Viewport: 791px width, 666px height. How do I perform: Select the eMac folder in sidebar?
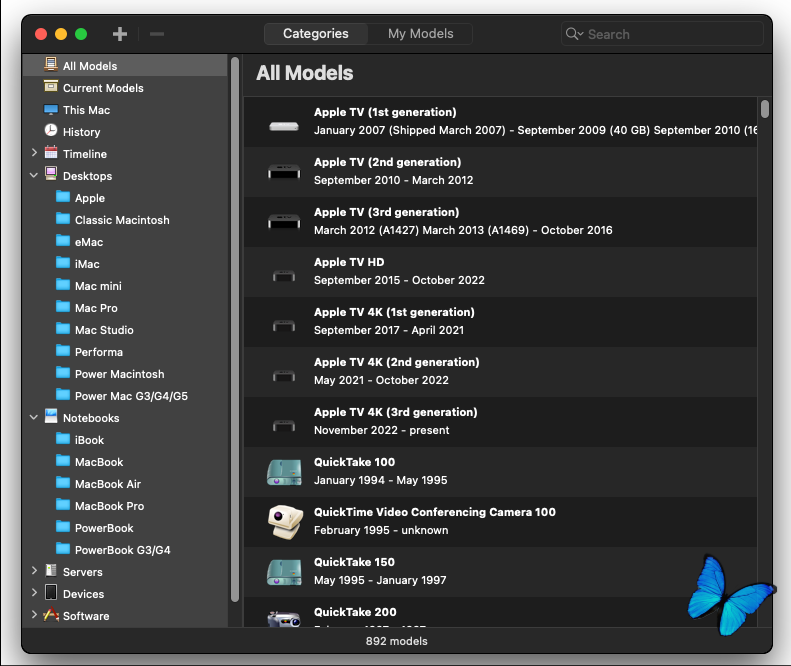(125, 242)
